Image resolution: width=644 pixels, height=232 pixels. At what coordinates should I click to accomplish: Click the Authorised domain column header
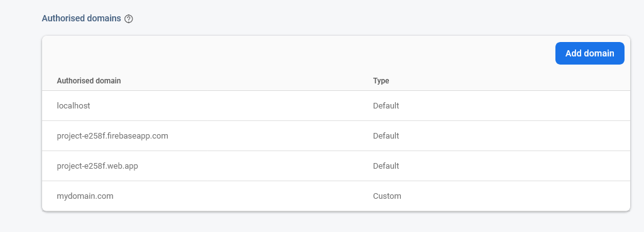click(x=89, y=81)
